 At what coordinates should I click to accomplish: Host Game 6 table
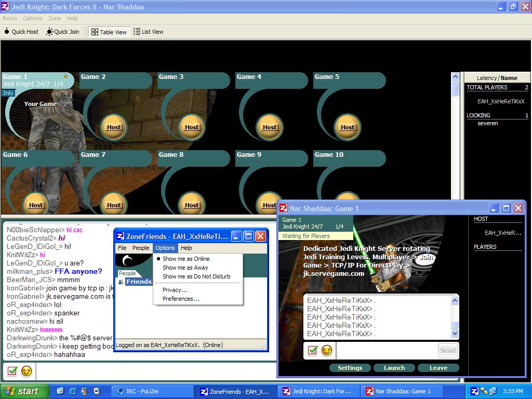click(x=36, y=205)
